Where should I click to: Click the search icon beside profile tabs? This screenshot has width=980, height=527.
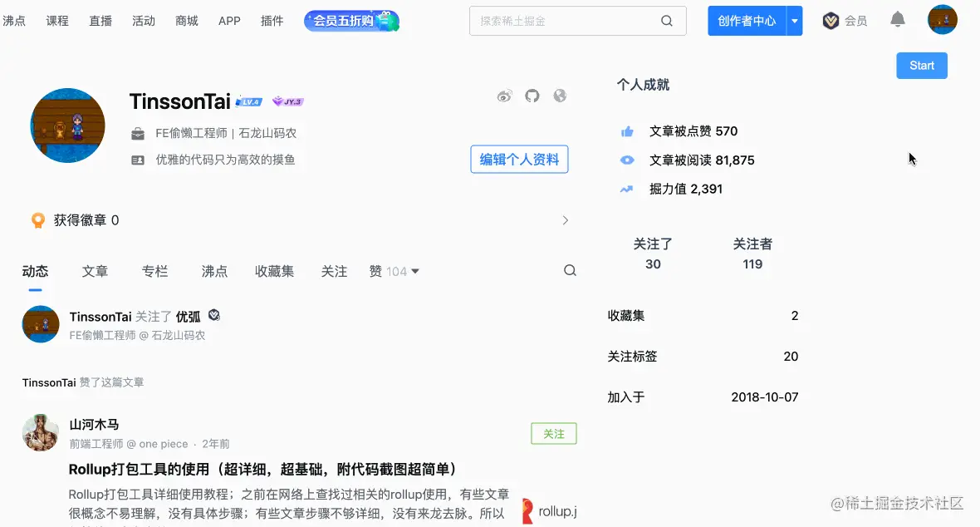point(570,270)
